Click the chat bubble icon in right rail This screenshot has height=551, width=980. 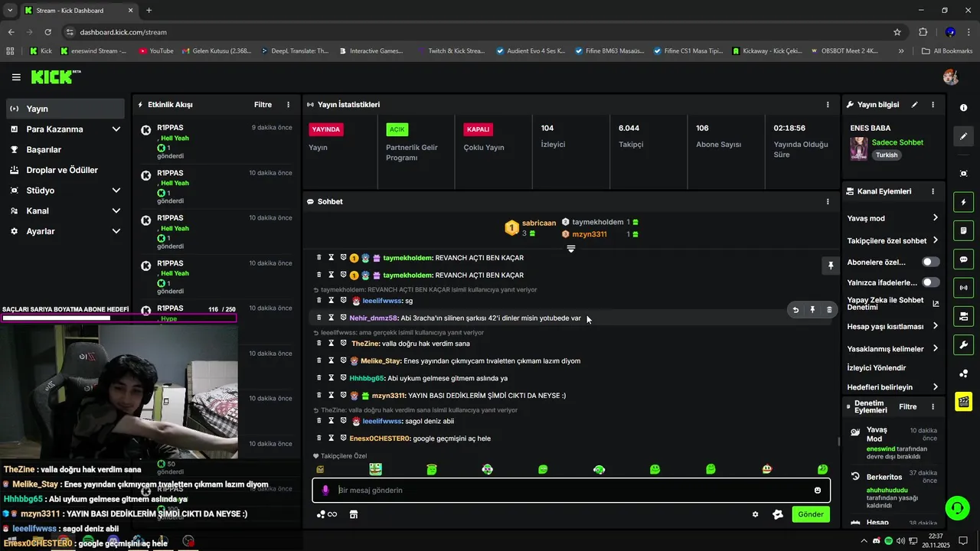pos(964,259)
